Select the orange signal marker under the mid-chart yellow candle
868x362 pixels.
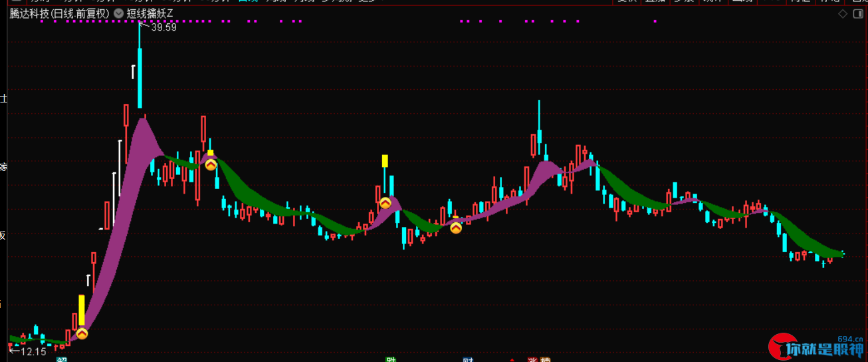tap(385, 203)
